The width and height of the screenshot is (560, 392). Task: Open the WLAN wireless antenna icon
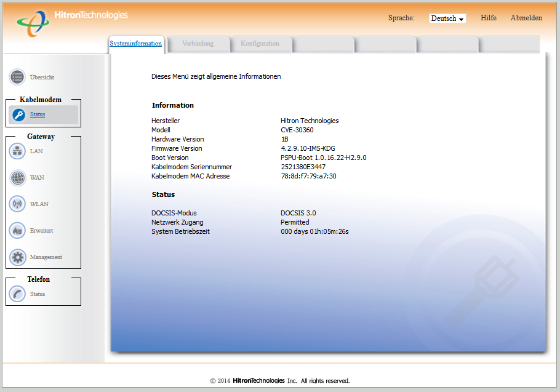pos(17,204)
